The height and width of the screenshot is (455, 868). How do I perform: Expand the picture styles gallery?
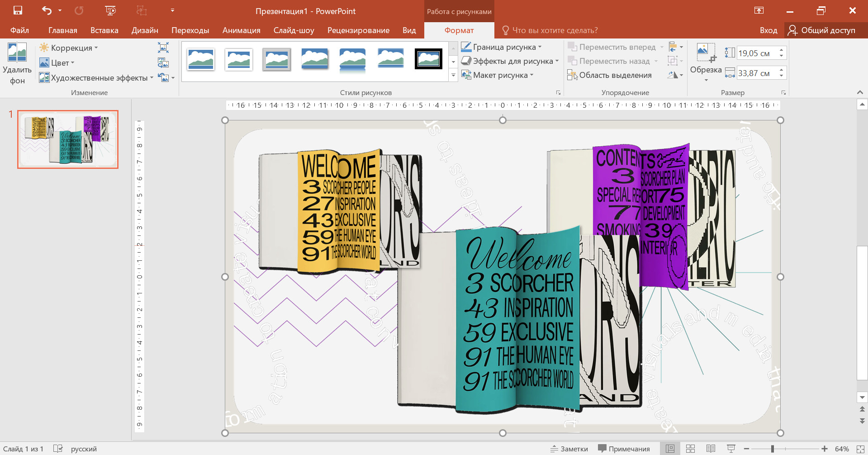click(453, 76)
